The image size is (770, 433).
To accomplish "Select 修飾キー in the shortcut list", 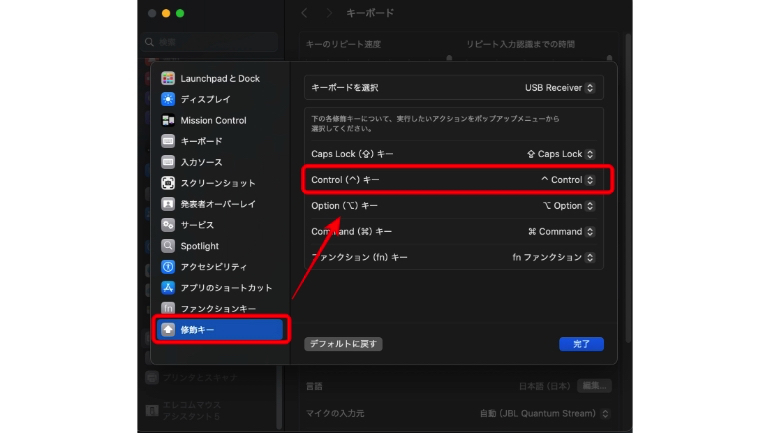I will coord(220,329).
